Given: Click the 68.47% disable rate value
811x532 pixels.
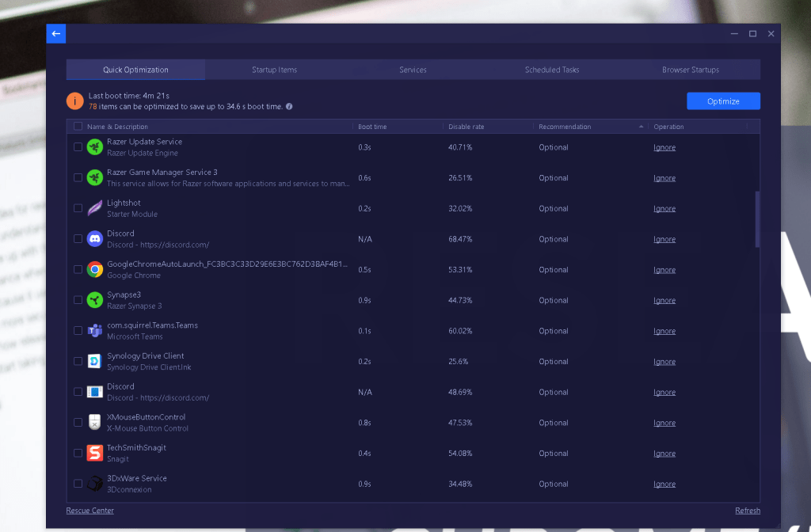Looking at the screenshot, I should [460, 239].
